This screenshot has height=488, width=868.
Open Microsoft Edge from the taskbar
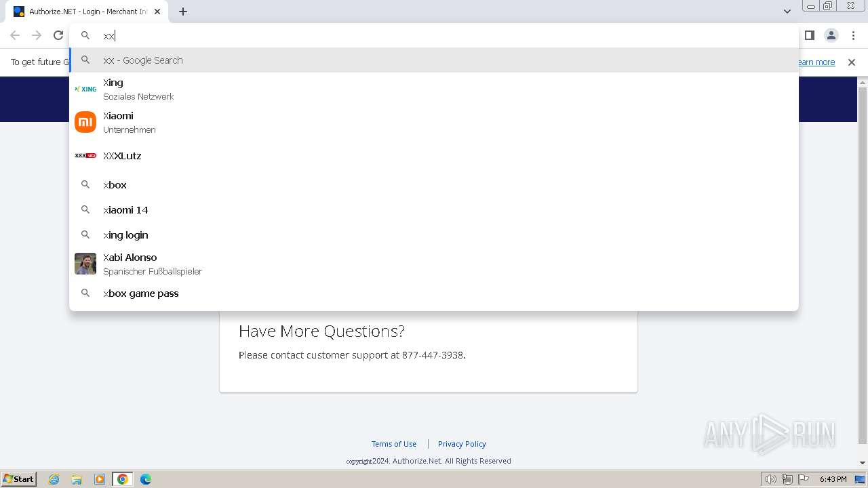pos(146,479)
